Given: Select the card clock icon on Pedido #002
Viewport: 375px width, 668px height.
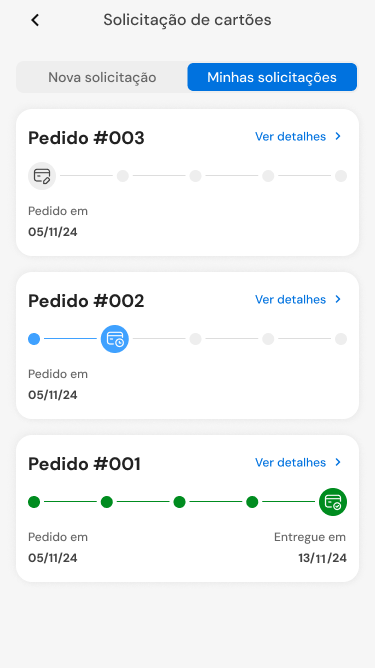Looking at the screenshot, I should click(x=115, y=339).
